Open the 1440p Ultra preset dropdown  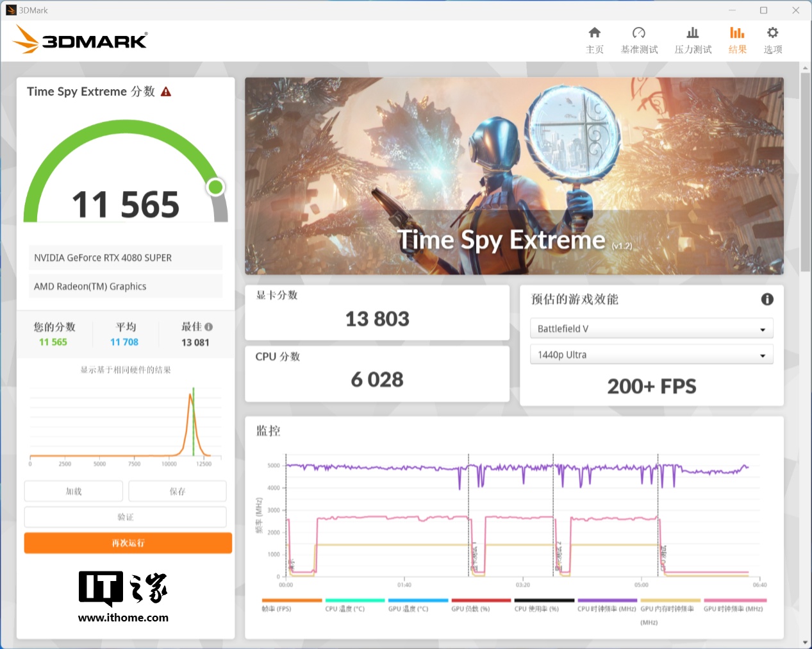651,354
